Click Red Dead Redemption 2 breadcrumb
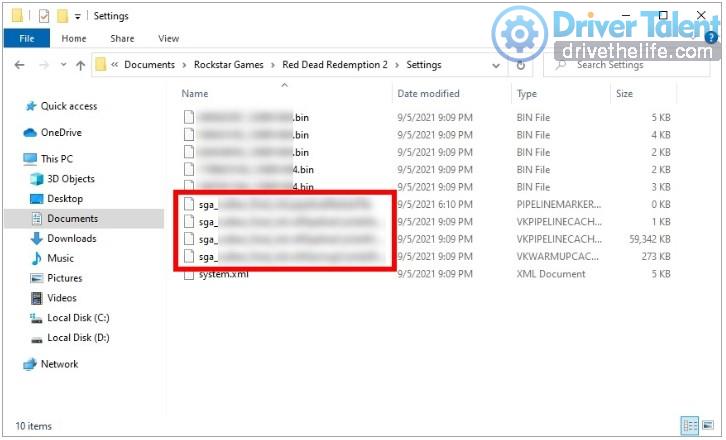Viewport: 726px width, 440px height. pos(335,65)
